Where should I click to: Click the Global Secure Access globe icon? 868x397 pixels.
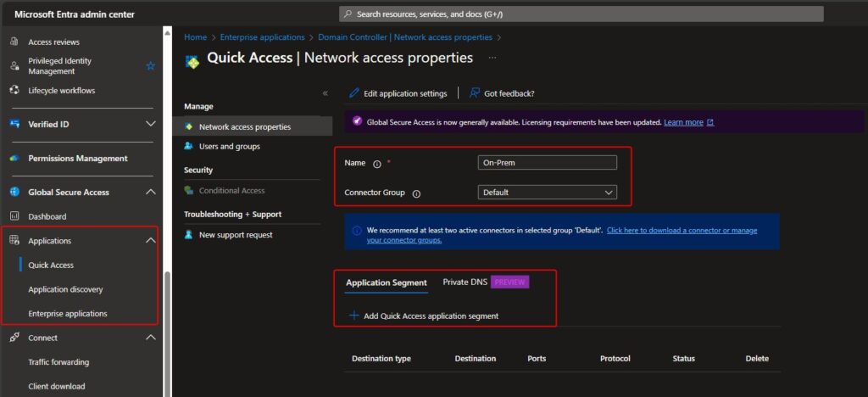pyautogui.click(x=15, y=192)
